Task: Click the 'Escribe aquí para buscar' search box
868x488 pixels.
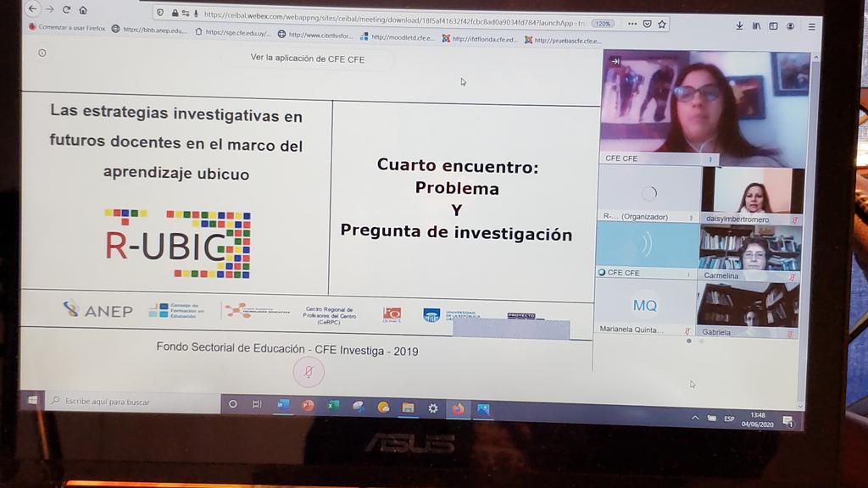Action: click(x=133, y=401)
